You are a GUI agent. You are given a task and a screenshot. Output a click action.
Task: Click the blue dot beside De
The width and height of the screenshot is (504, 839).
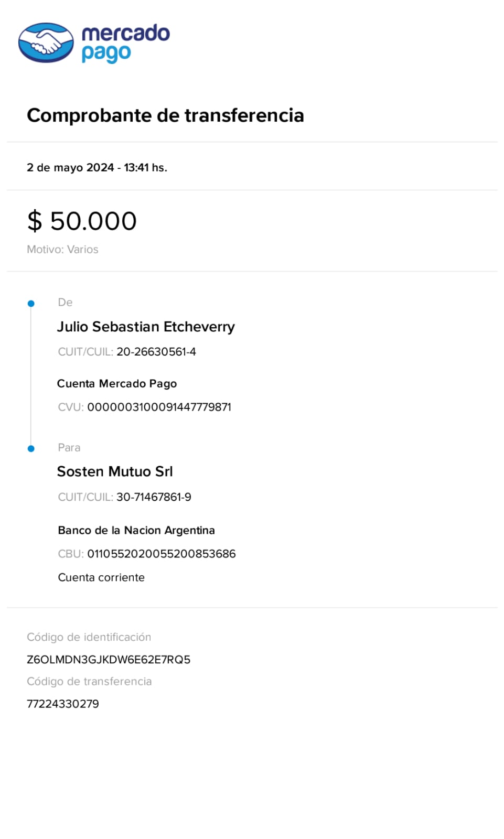tap(31, 304)
